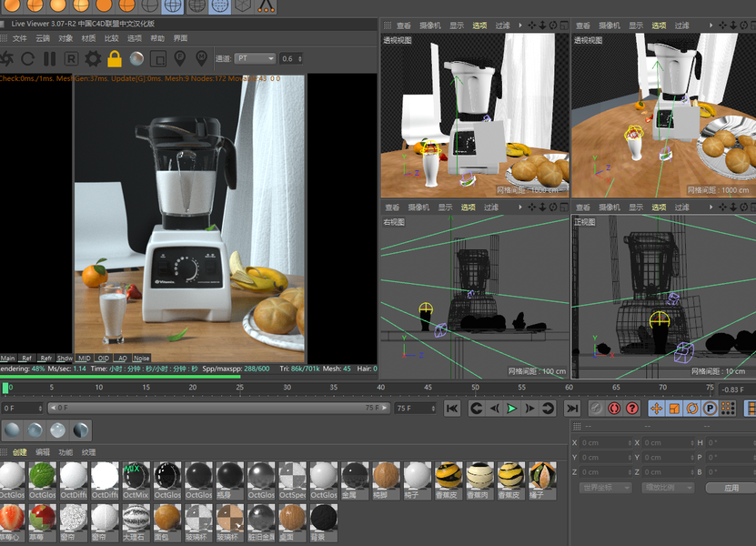Select the 面包 material thumbnail
The width and height of the screenshot is (756, 546).
coord(166,522)
